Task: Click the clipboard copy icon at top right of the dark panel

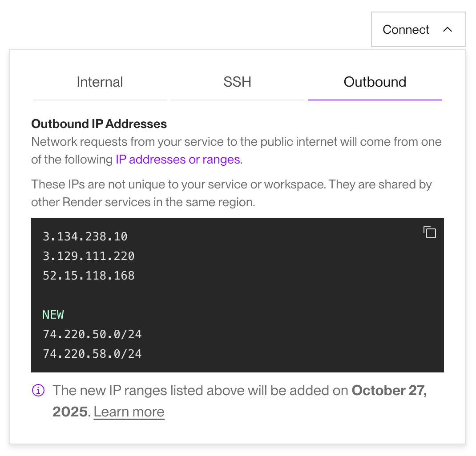Action: click(429, 232)
